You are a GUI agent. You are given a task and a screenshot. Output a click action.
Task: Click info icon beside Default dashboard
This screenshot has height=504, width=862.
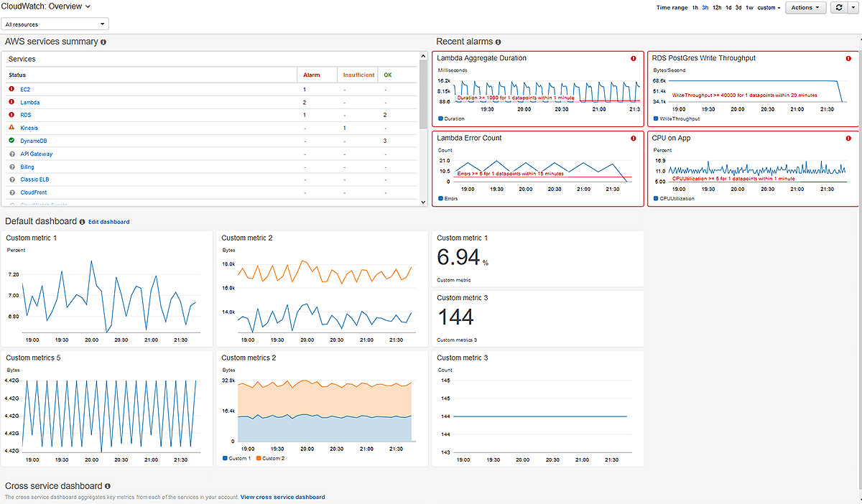tap(82, 222)
